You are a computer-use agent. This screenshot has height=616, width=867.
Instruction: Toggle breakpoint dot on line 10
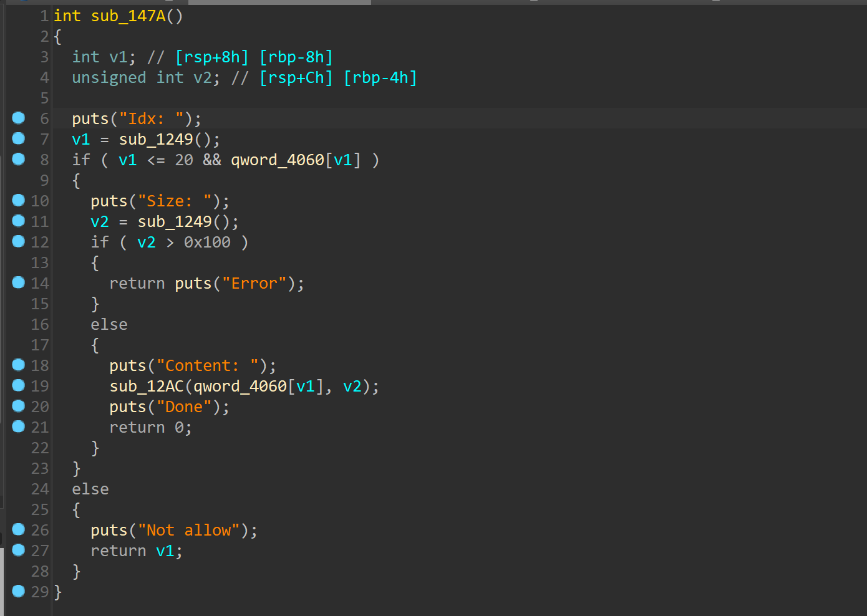(19, 200)
